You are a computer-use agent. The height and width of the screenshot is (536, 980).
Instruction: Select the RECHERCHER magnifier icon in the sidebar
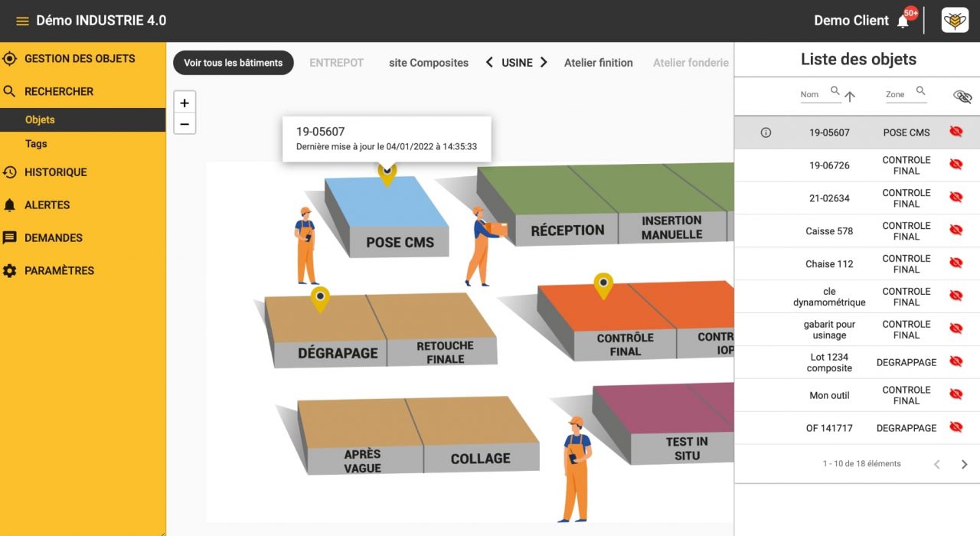(x=11, y=91)
